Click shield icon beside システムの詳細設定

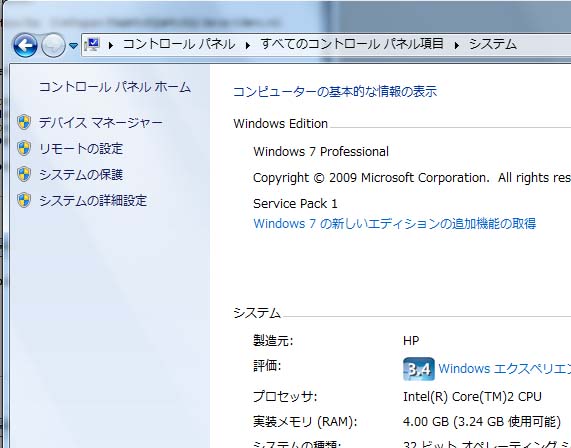pyautogui.click(x=24, y=200)
